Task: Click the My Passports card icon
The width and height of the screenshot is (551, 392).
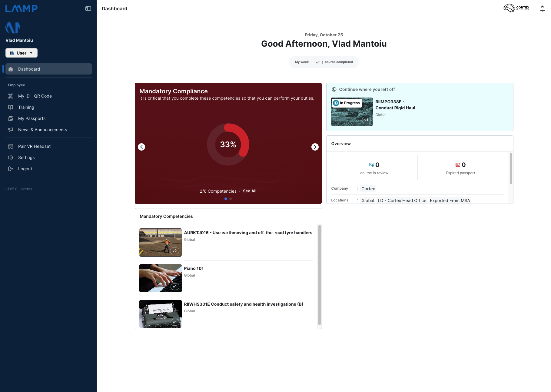Action: coord(11,118)
